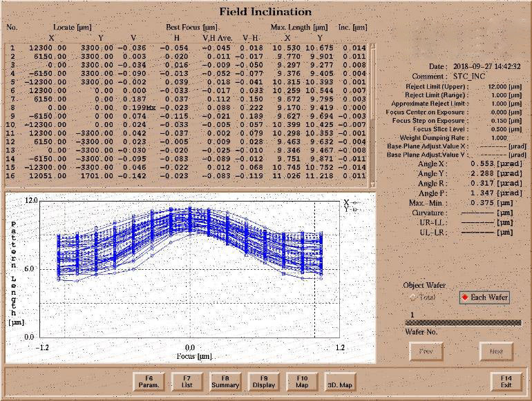This screenshot has width=532, height=401.
Task: Launch the 3D. Map view
Action: click(x=340, y=382)
